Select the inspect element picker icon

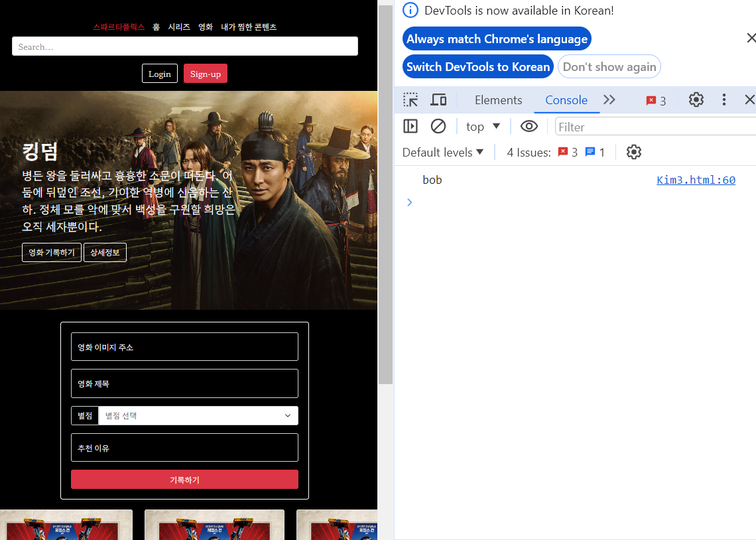[410, 100]
